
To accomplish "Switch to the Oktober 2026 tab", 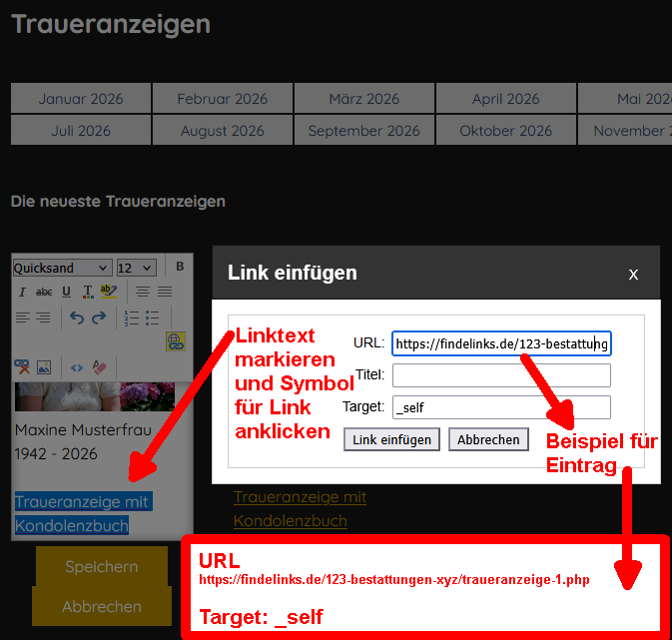I will point(505,131).
